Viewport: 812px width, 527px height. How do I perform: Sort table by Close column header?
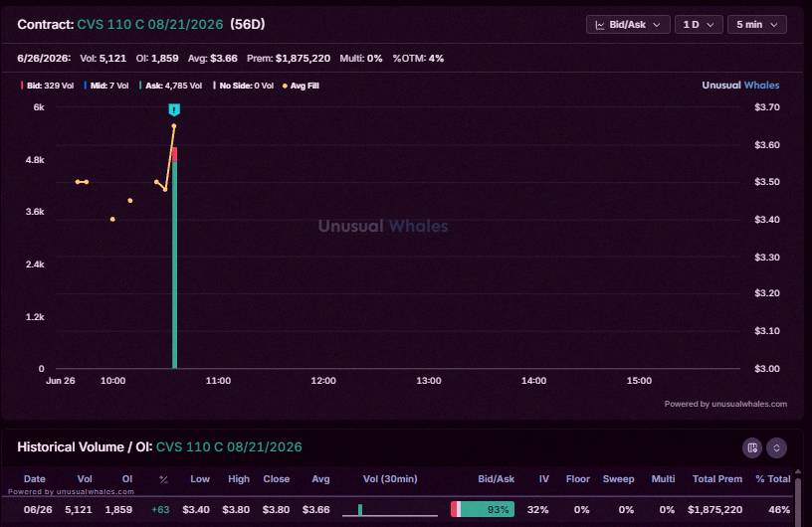pos(276,479)
